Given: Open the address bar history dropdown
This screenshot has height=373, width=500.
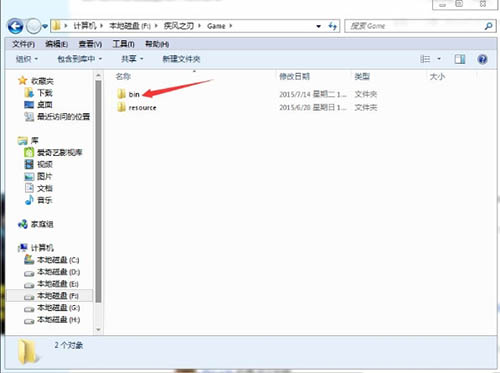Looking at the screenshot, I should click(x=319, y=26).
